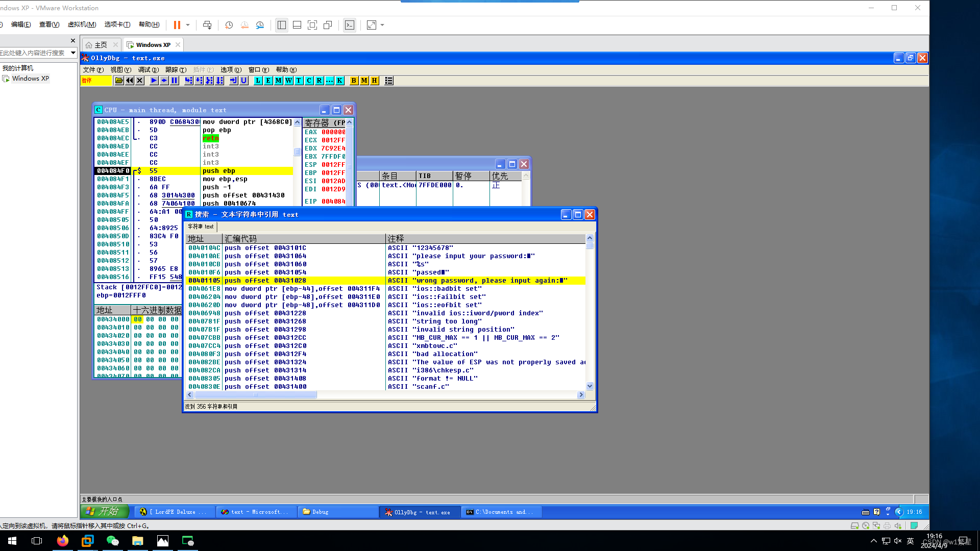Open OllyDbg's 文件(F) menu
Viewport: 980px width, 551px height.
pos(93,70)
